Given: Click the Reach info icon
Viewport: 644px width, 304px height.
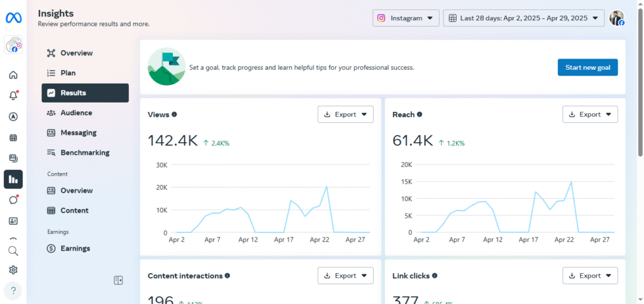Looking at the screenshot, I should point(419,115).
